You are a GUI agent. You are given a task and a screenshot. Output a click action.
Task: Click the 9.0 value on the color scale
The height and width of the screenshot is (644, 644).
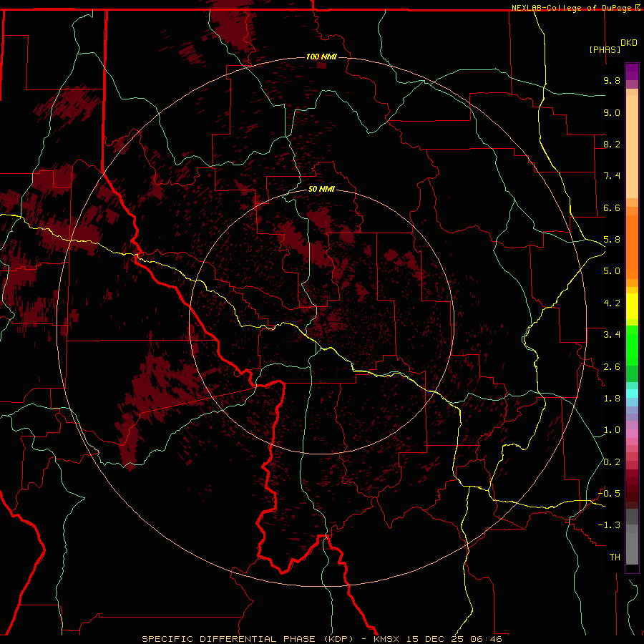click(612, 112)
